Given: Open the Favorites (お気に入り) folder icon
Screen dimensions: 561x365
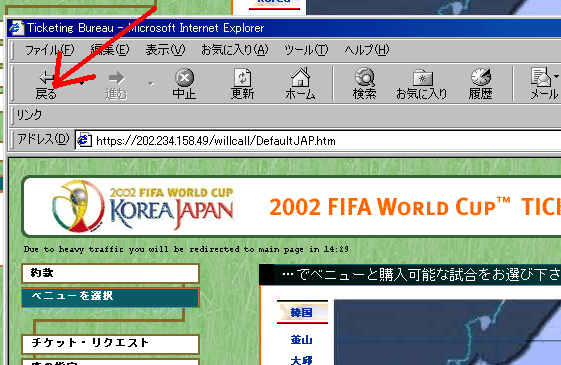Looking at the screenshot, I should point(422,84).
